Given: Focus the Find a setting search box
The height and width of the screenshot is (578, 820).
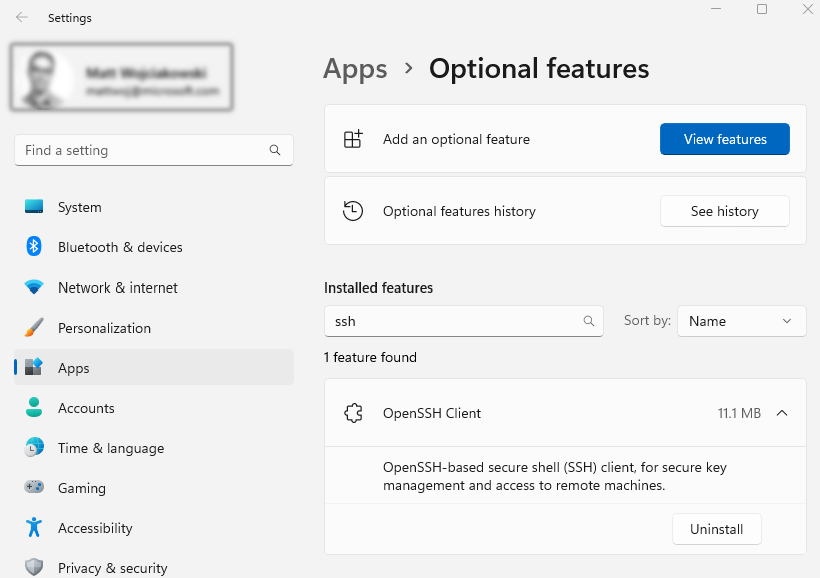Looking at the screenshot, I should 145,150.
